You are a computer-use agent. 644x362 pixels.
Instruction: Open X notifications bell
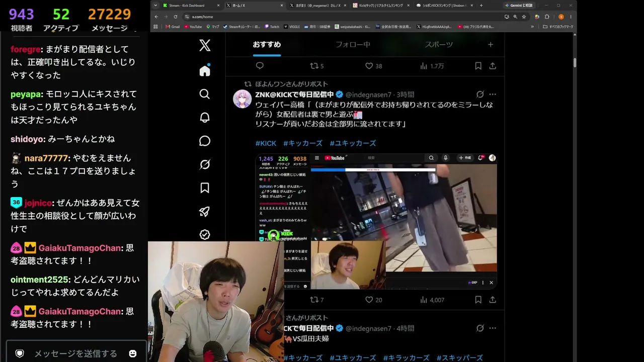tap(205, 117)
